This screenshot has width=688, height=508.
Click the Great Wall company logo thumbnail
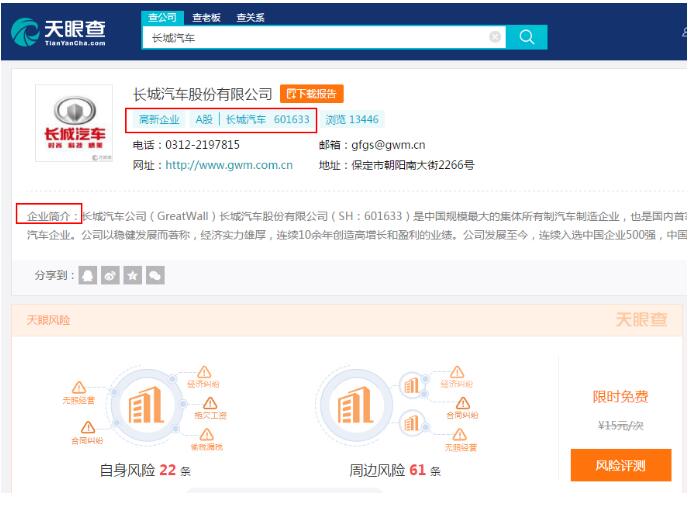click(x=74, y=122)
